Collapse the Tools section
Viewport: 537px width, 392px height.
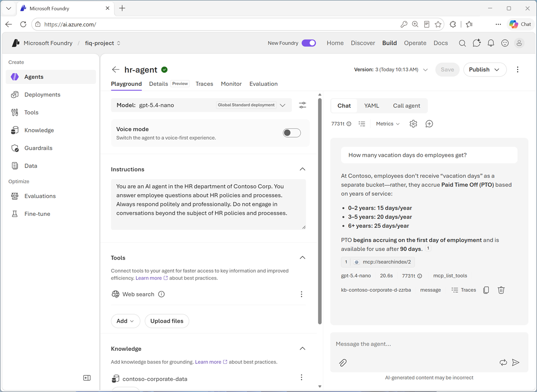pyautogui.click(x=303, y=258)
